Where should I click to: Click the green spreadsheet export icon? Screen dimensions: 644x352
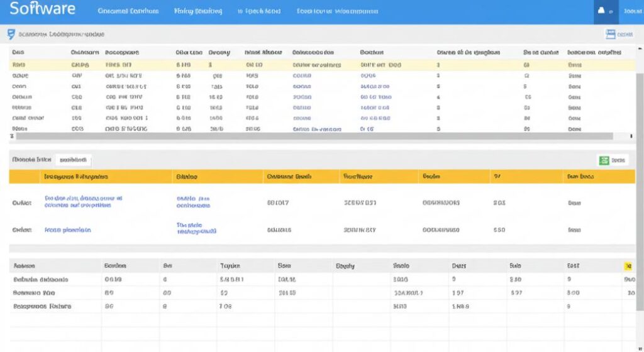604,160
